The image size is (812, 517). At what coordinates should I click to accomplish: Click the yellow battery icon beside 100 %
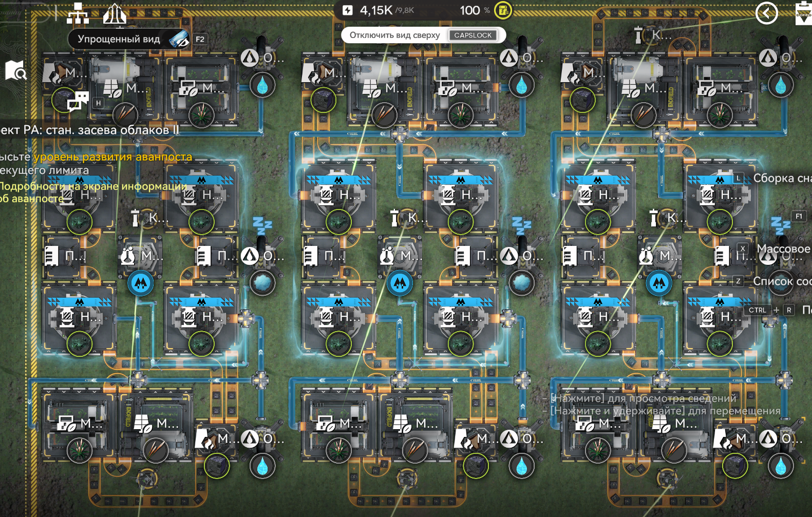(503, 10)
